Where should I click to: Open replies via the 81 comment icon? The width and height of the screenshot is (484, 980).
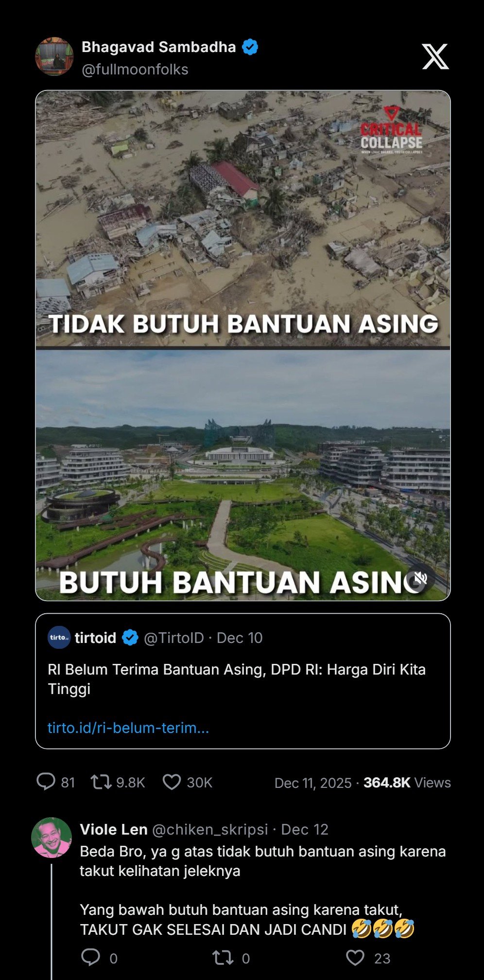46,782
